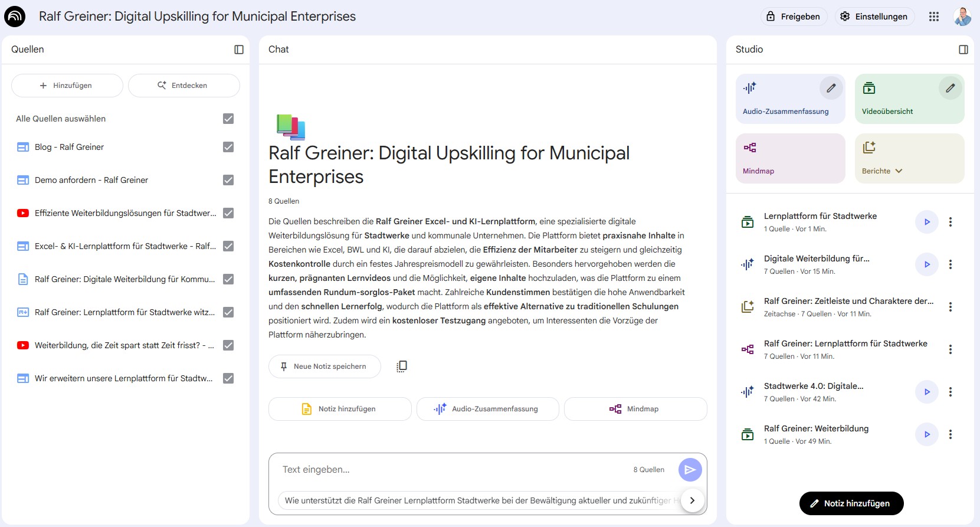Toggle Alle Quellen auswählen checkbox
The height and width of the screenshot is (527, 980).
[x=228, y=119]
